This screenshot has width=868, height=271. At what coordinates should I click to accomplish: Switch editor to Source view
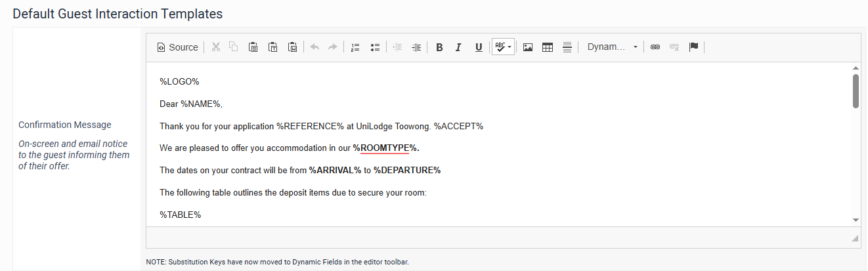pos(177,47)
